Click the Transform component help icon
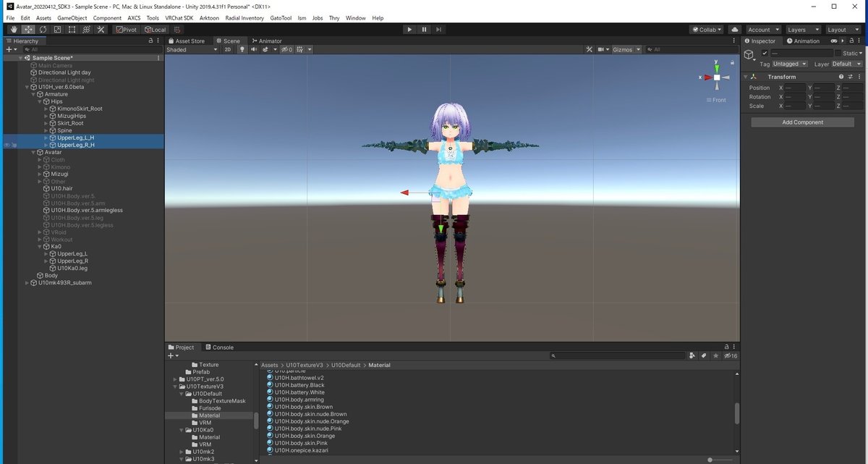Image resolution: width=868 pixels, height=464 pixels. coord(841,76)
